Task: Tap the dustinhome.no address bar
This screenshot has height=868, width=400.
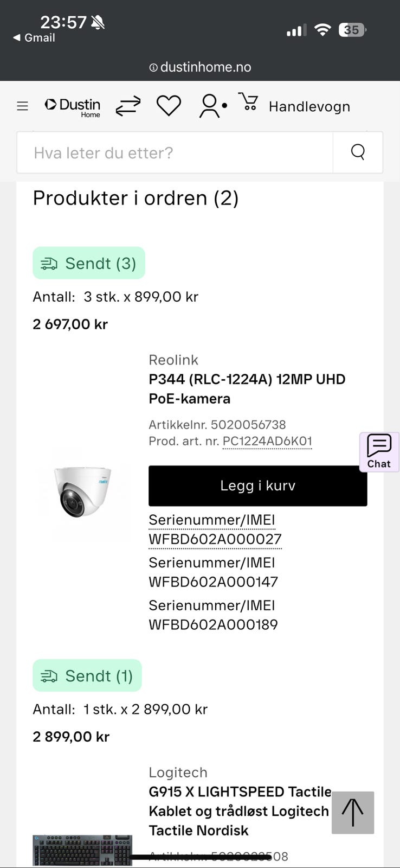Action: (200, 67)
